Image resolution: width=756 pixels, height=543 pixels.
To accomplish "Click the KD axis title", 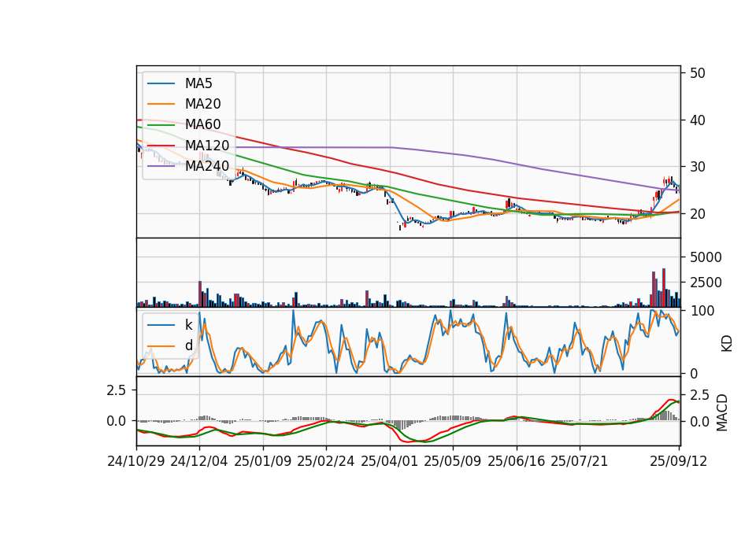I will click(727, 343).
